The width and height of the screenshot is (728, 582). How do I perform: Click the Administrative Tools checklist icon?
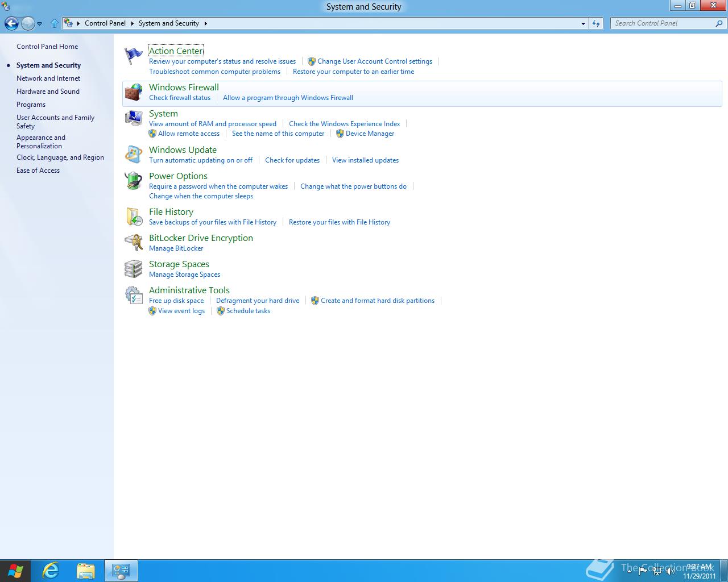(x=133, y=295)
